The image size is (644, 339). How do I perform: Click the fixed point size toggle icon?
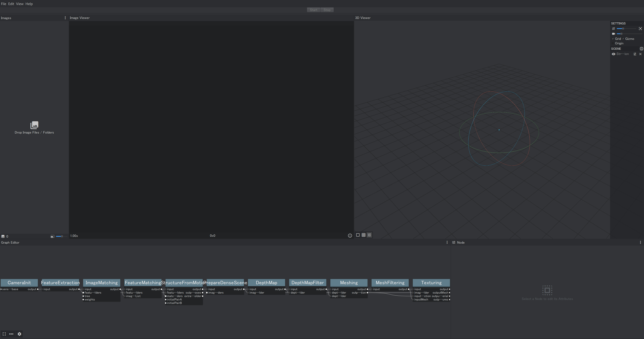pos(640,29)
